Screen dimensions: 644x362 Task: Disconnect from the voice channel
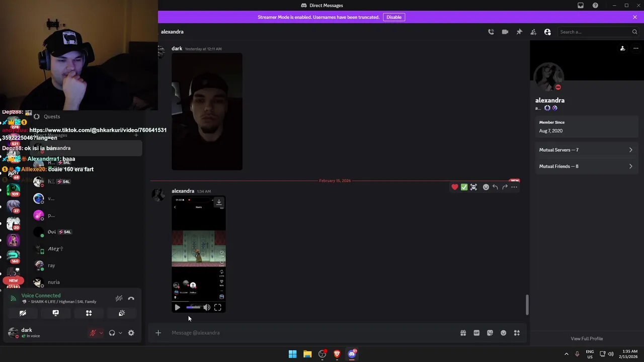[x=131, y=299]
